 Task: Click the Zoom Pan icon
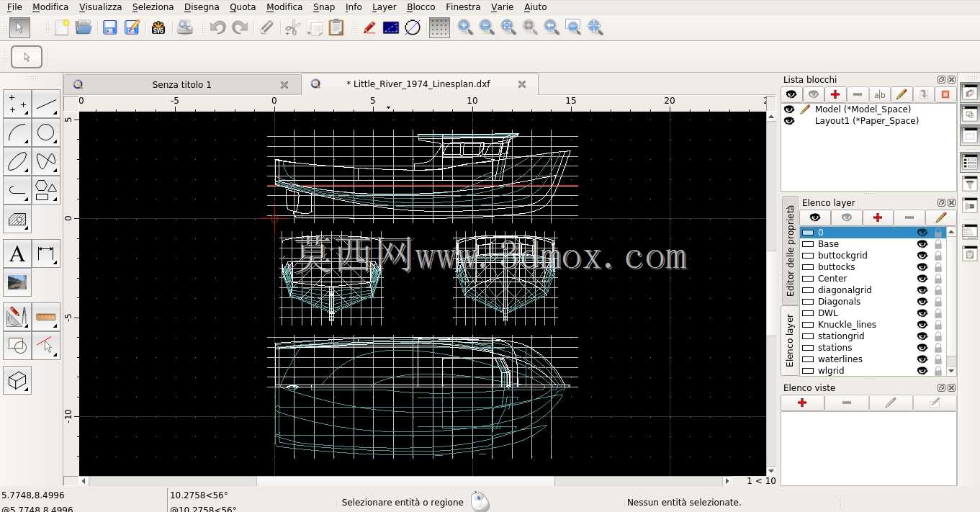pyautogui.click(x=595, y=27)
